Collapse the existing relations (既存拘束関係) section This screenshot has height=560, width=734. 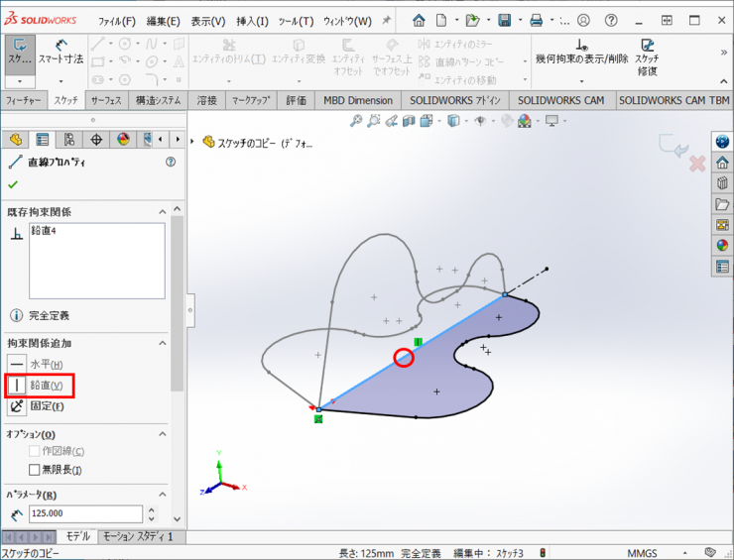[x=163, y=212]
